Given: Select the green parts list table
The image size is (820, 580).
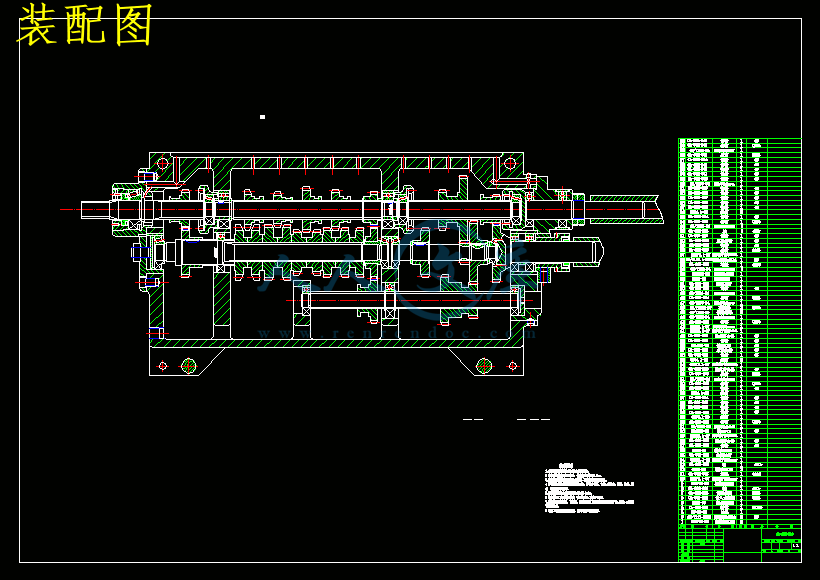Looking at the screenshot, I should (739, 332).
